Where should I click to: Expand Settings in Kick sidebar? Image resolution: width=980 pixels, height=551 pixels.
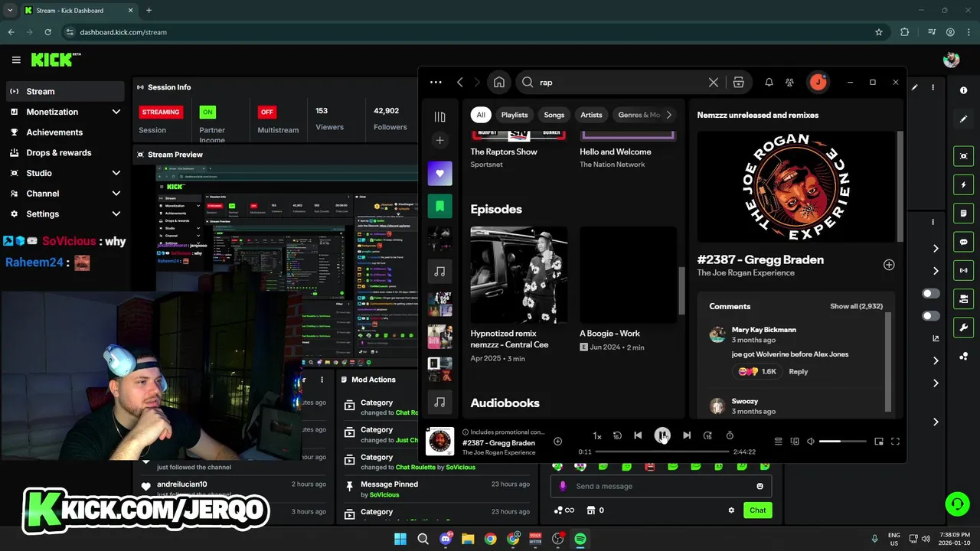[x=65, y=214]
